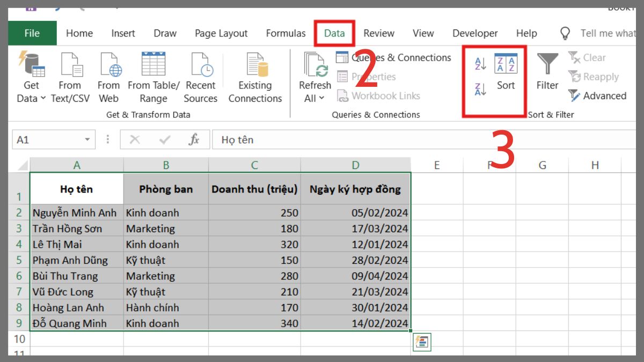Click the Reapply filter command
The height and width of the screenshot is (362, 644).
click(595, 77)
